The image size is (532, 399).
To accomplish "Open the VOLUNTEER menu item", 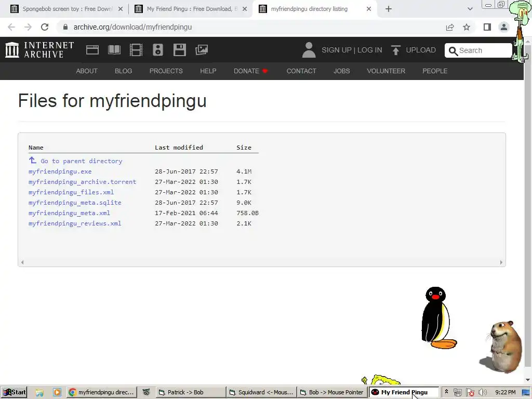I will coord(386,71).
